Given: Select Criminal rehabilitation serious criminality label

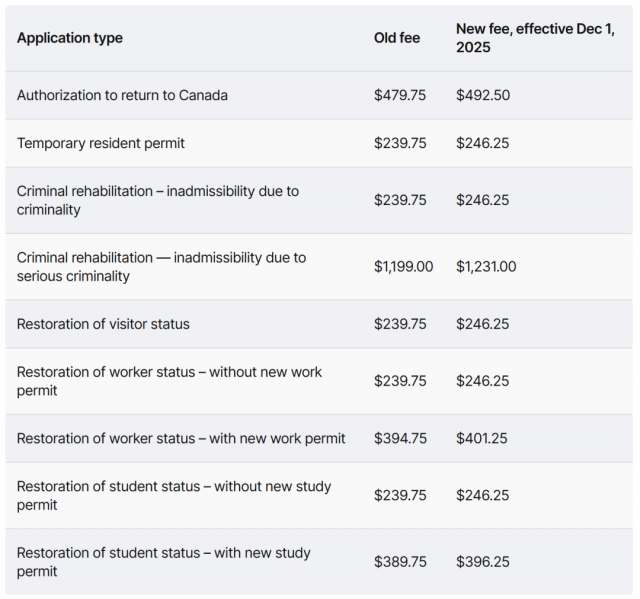Looking at the screenshot, I should coord(161,266).
